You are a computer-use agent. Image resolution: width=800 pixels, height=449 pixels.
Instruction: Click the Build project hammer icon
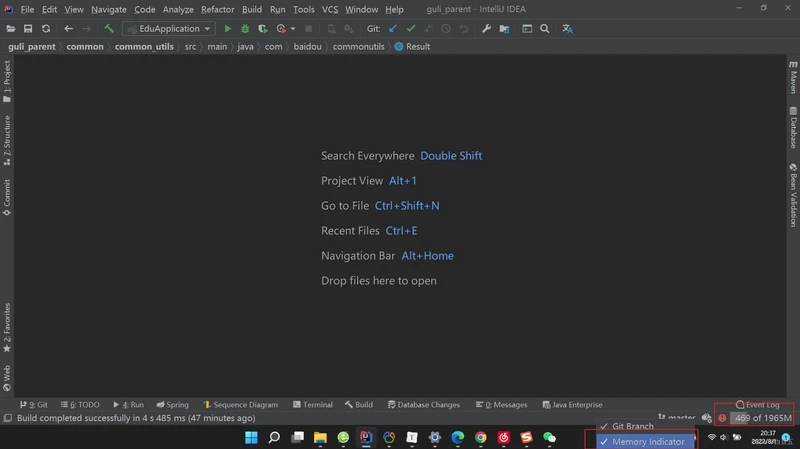point(109,29)
